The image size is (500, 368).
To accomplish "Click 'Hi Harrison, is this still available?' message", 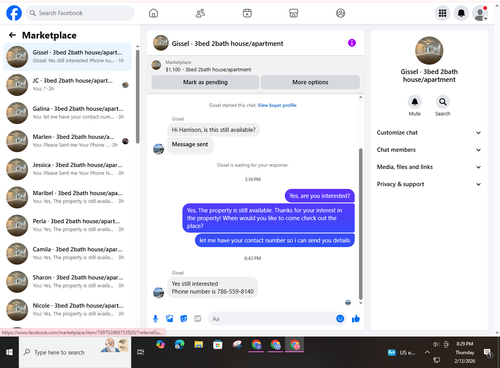I will (213, 130).
